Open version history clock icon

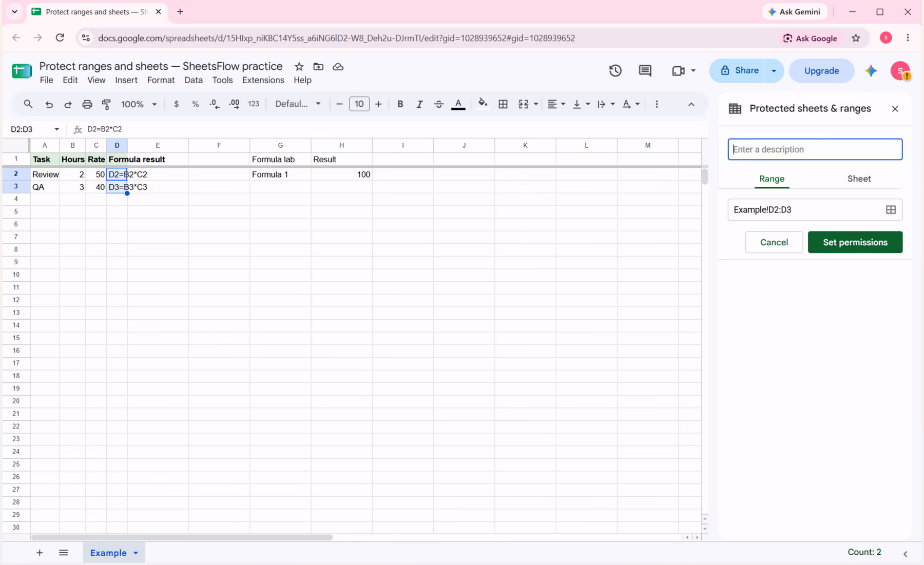pyautogui.click(x=615, y=71)
